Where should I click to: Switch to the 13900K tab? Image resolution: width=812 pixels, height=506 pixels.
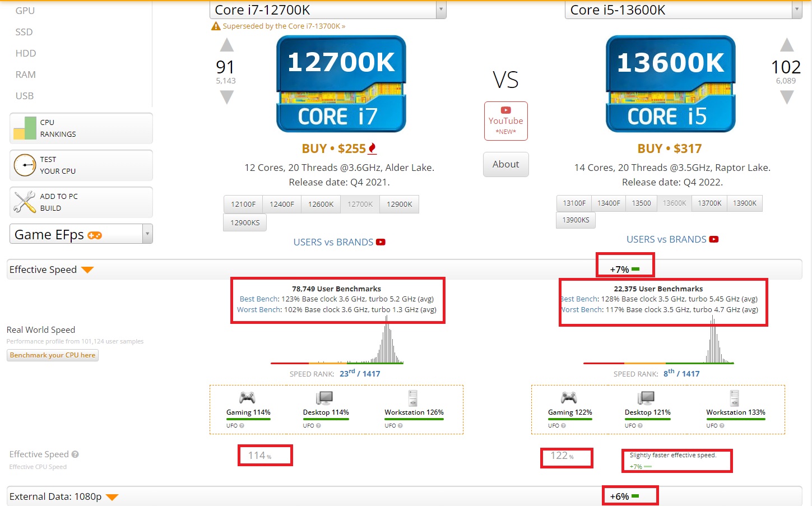click(745, 203)
